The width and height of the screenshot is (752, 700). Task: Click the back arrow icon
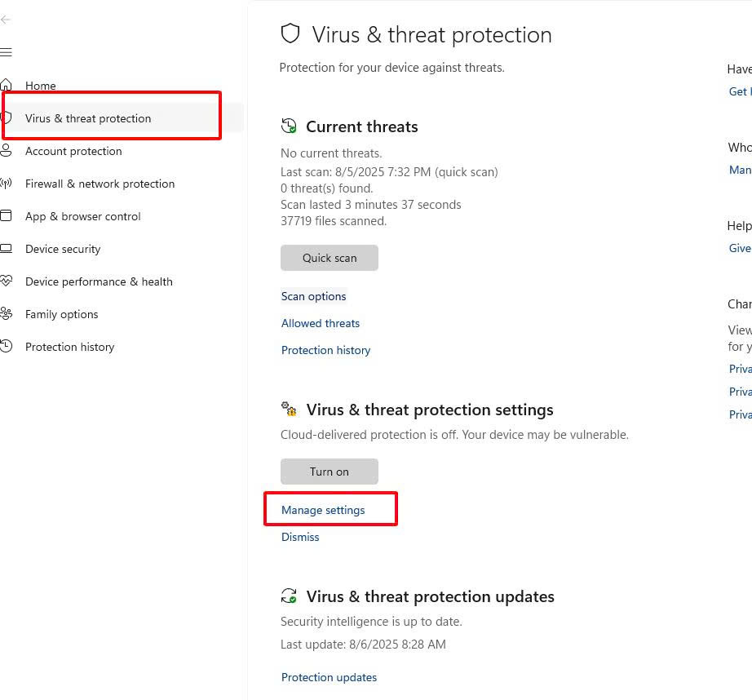point(6,20)
